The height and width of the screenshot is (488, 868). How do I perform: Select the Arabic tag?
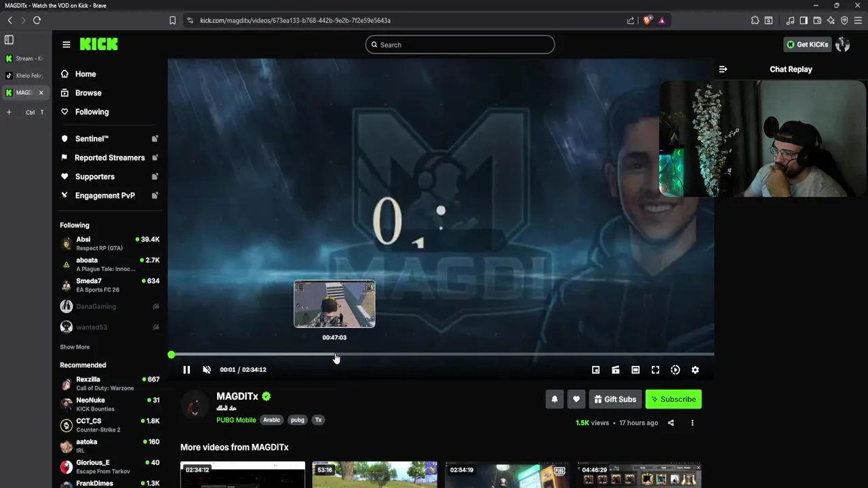(271, 420)
